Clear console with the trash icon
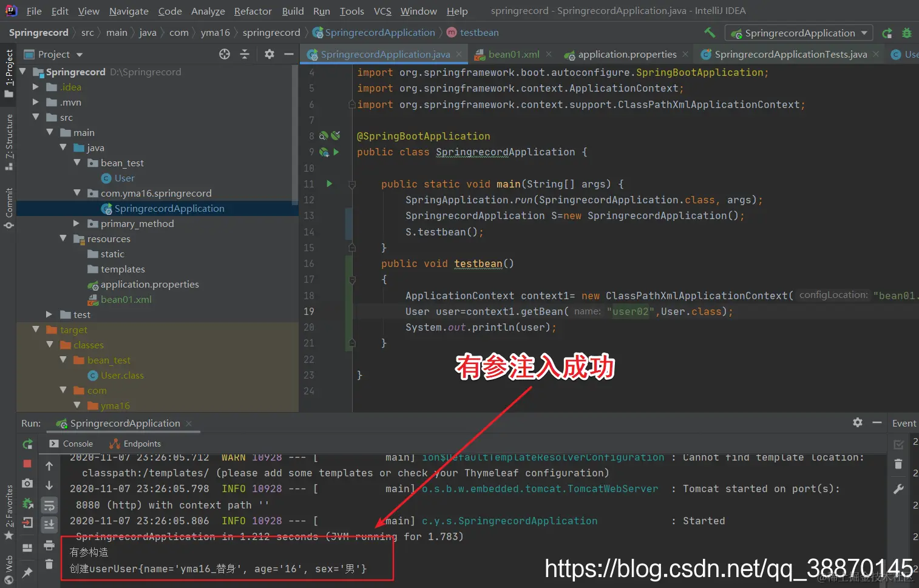 (49, 565)
